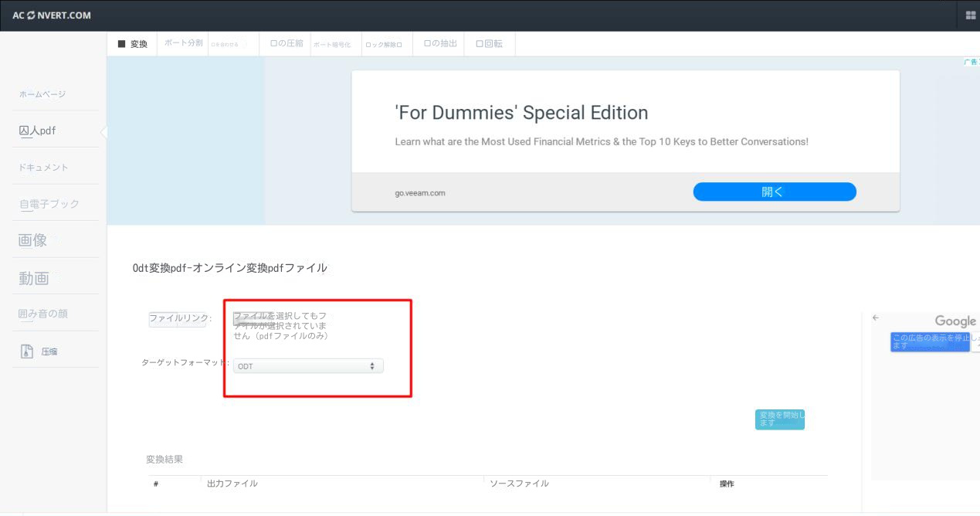Open the 口回転 rotate tool
Screen dimensions: 980x516
point(489,44)
